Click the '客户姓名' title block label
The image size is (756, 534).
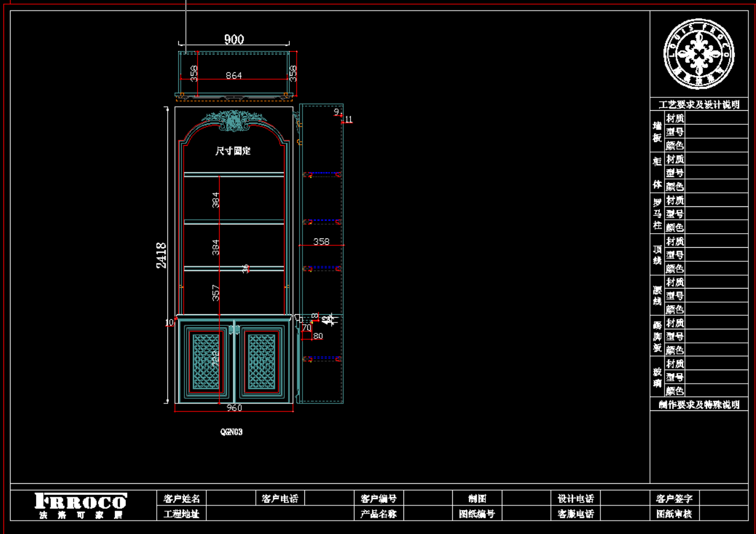tap(182, 498)
